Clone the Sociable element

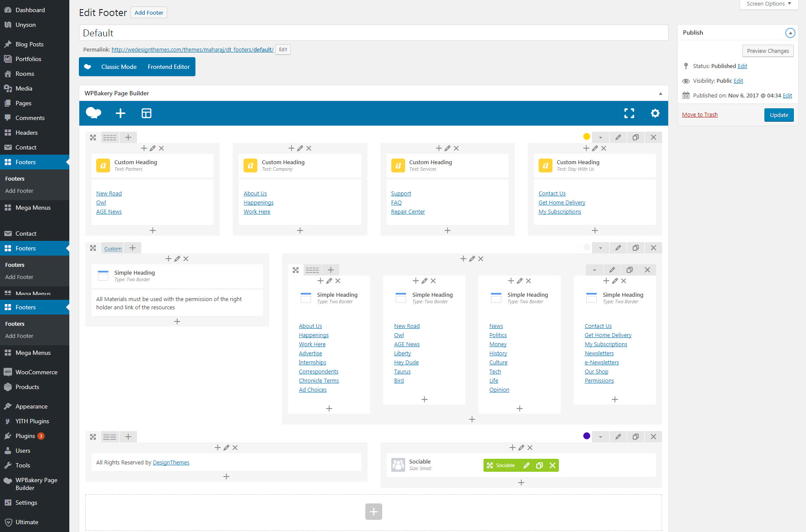(x=539, y=465)
